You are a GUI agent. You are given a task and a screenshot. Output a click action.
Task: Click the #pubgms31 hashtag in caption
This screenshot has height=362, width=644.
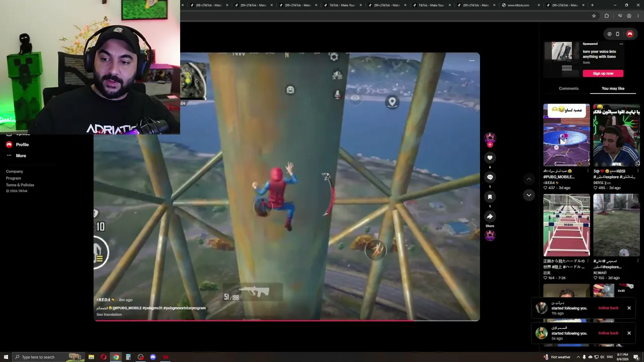coord(152,308)
